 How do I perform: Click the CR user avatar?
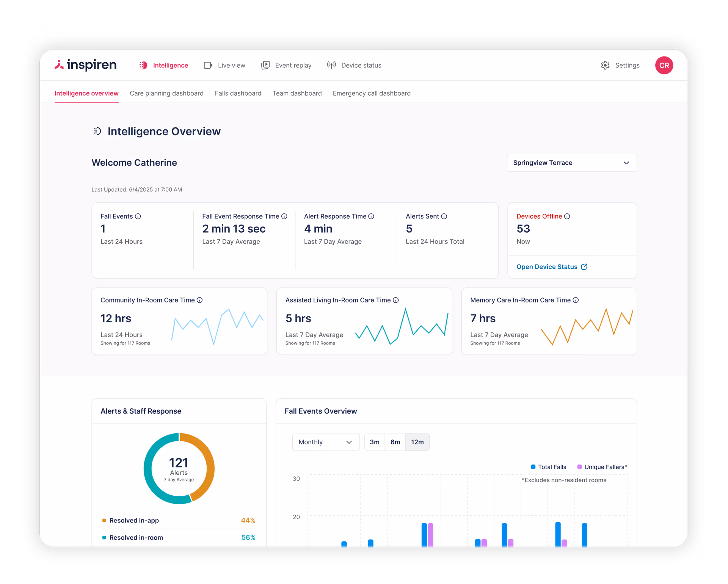click(x=664, y=65)
